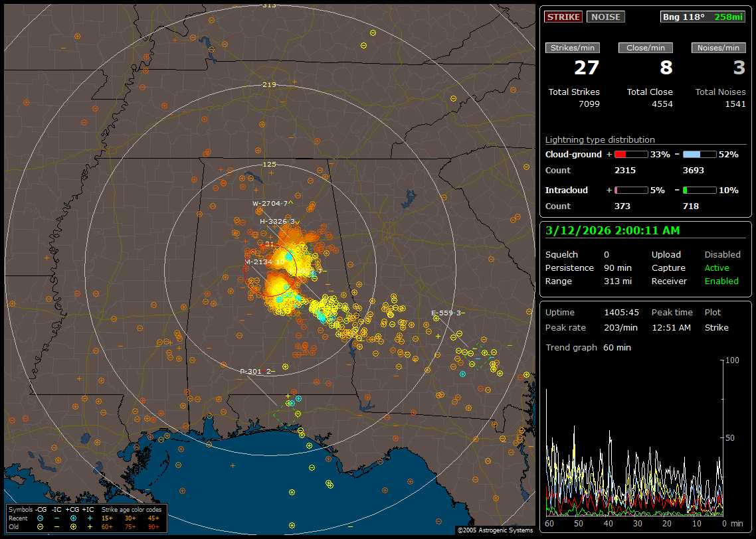756x539 pixels.
Task: Select the Recent -CG cyan legend symbol
Action: (41, 518)
